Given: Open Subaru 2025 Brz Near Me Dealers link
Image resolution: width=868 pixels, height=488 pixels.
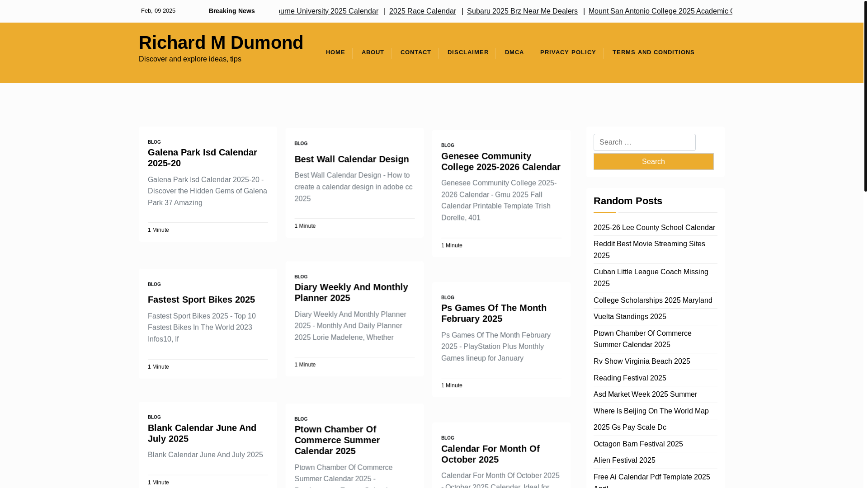Looking at the screenshot, I should [x=522, y=11].
